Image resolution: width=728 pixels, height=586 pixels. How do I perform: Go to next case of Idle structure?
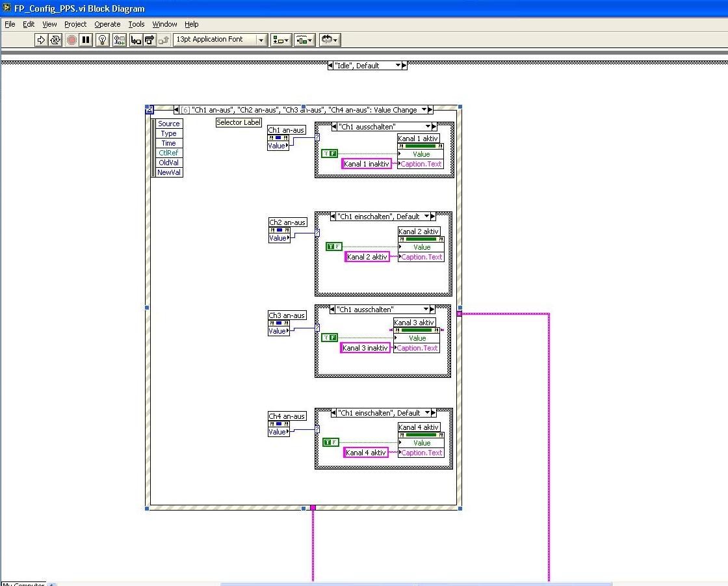point(404,66)
